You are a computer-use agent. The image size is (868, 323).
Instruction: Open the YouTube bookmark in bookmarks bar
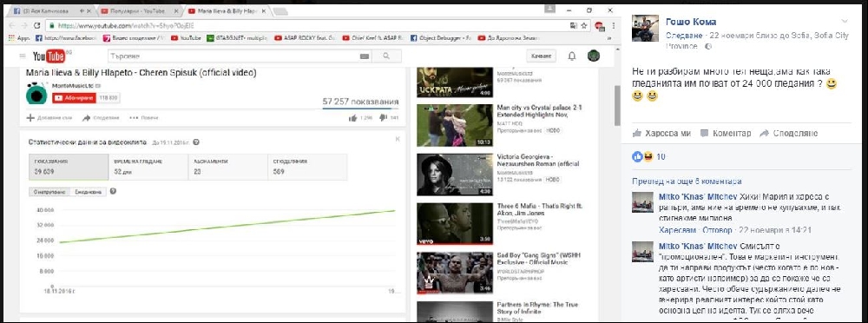click(186, 38)
